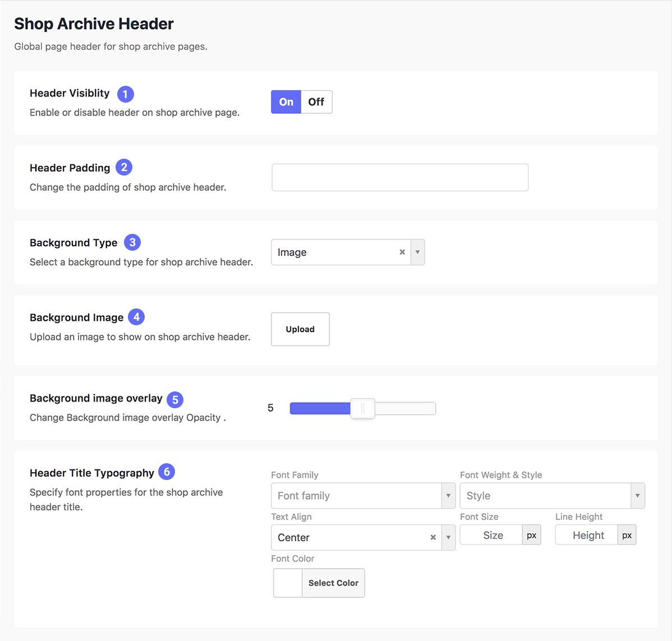The width and height of the screenshot is (672, 641).
Task: Click the Select Color button
Action: click(333, 583)
